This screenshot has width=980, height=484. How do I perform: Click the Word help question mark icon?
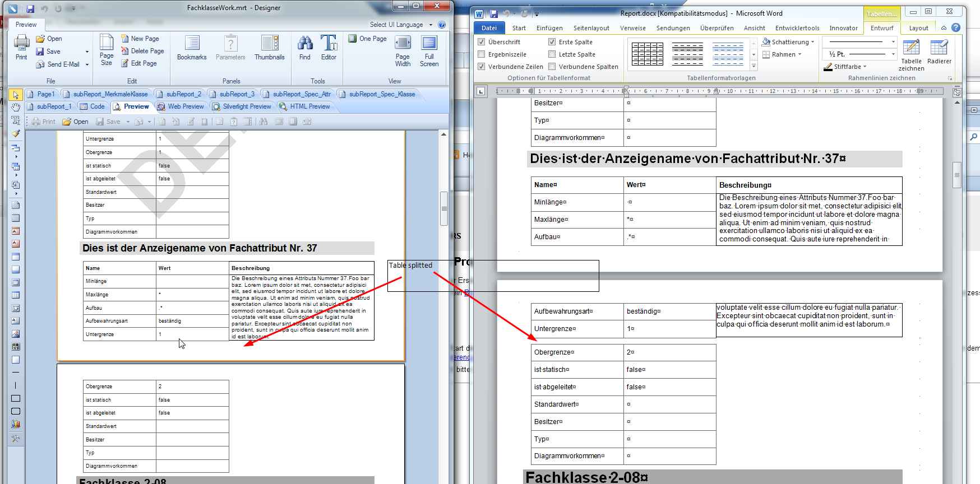click(x=956, y=27)
